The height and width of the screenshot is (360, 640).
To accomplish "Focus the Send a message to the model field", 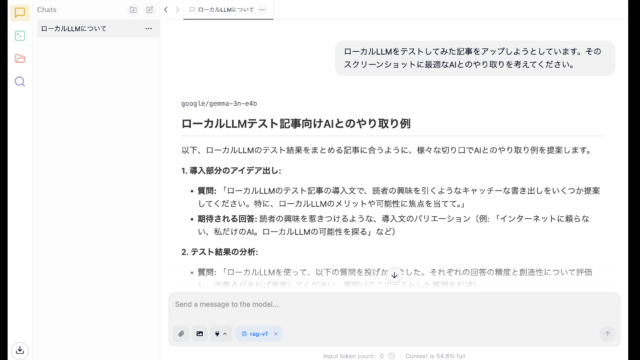I will click(x=394, y=304).
